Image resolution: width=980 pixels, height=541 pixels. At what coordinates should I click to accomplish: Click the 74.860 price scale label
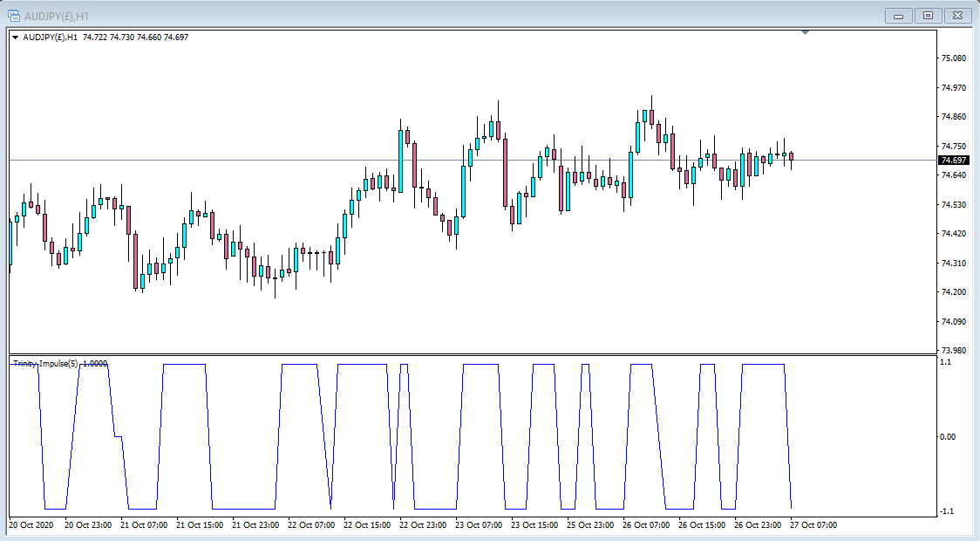[953, 117]
